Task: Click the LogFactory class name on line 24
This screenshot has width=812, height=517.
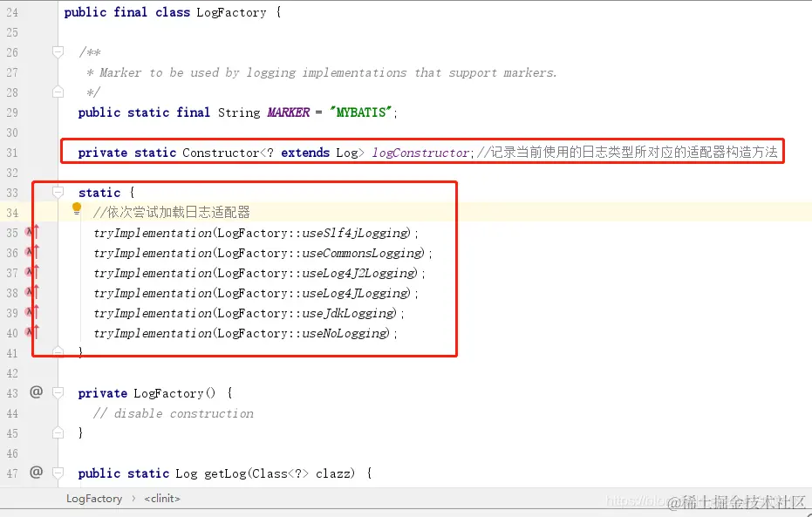Action: [231, 12]
